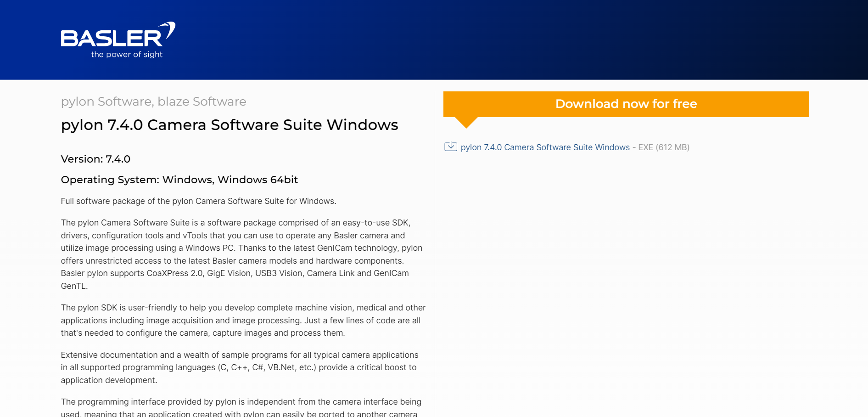Image resolution: width=868 pixels, height=417 pixels.
Task: Click paragraph starting 'The pylon Camera Software Suite is'
Action: [242, 254]
